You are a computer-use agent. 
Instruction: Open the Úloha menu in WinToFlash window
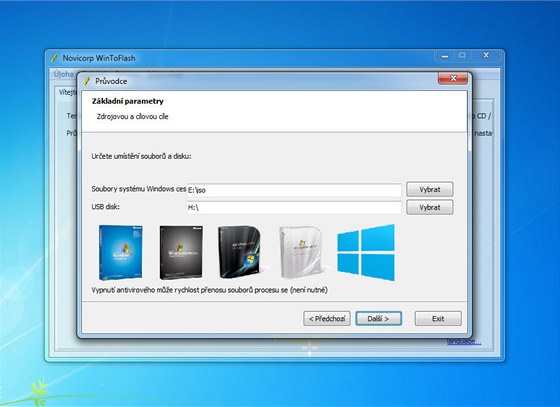(63, 74)
